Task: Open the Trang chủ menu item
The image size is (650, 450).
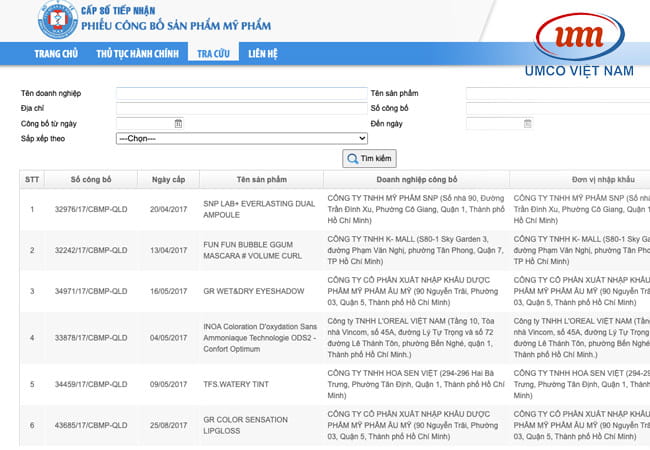Action: point(56,53)
